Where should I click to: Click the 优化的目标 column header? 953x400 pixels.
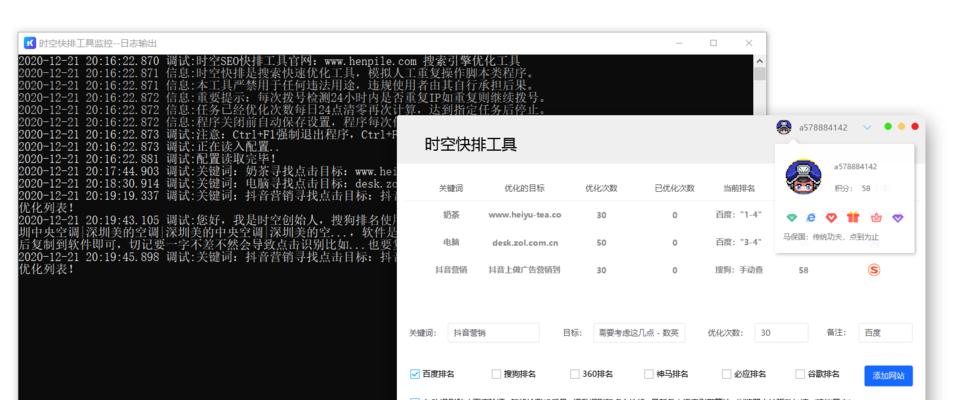tap(525, 188)
